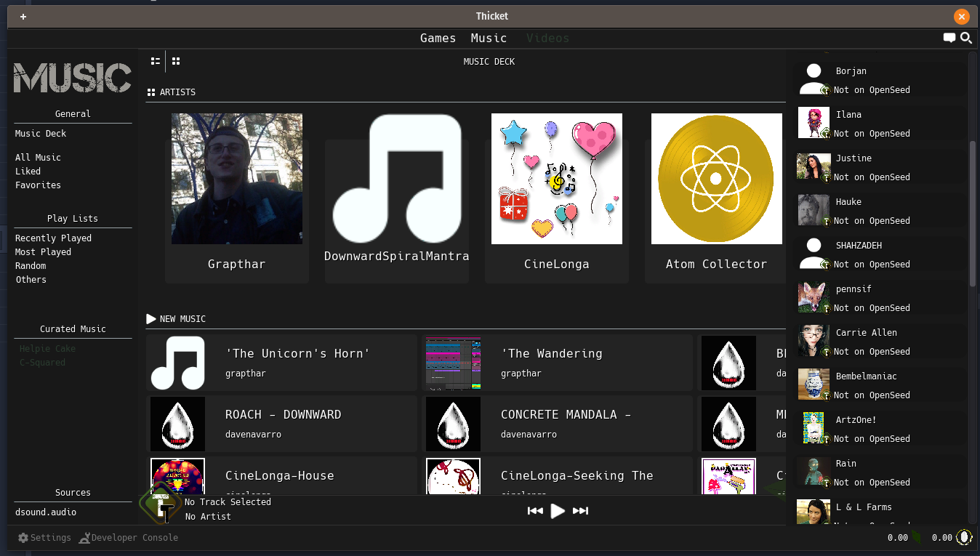Click the play button in player bar
This screenshot has width=980, height=556.
[x=558, y=511]
